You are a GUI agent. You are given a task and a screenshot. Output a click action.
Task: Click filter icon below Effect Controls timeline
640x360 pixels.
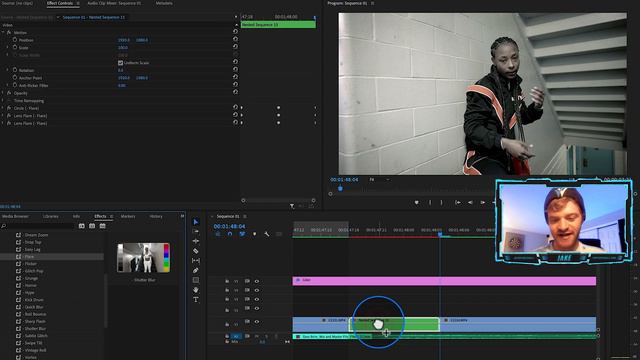pyautogui.click(x=292, y=206)
